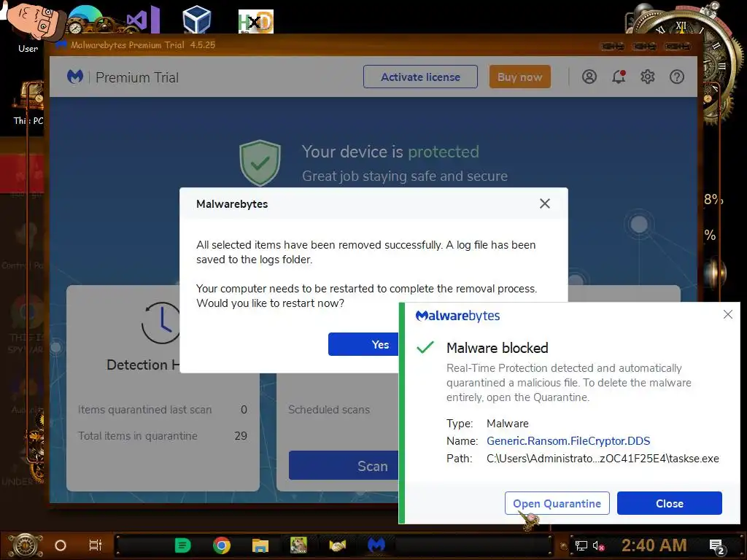Select 'Total items in quarantine' text
The image size is (747, 560).
pos(138,436)
